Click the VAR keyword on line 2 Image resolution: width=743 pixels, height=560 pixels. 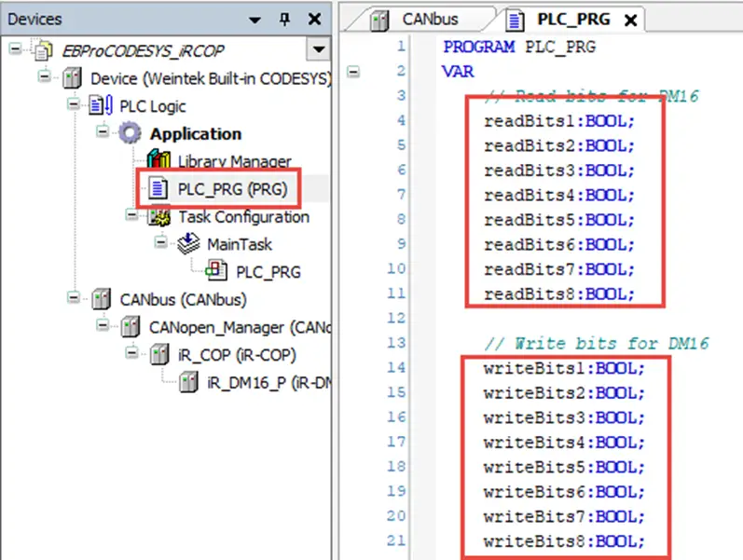pos(458,72)
